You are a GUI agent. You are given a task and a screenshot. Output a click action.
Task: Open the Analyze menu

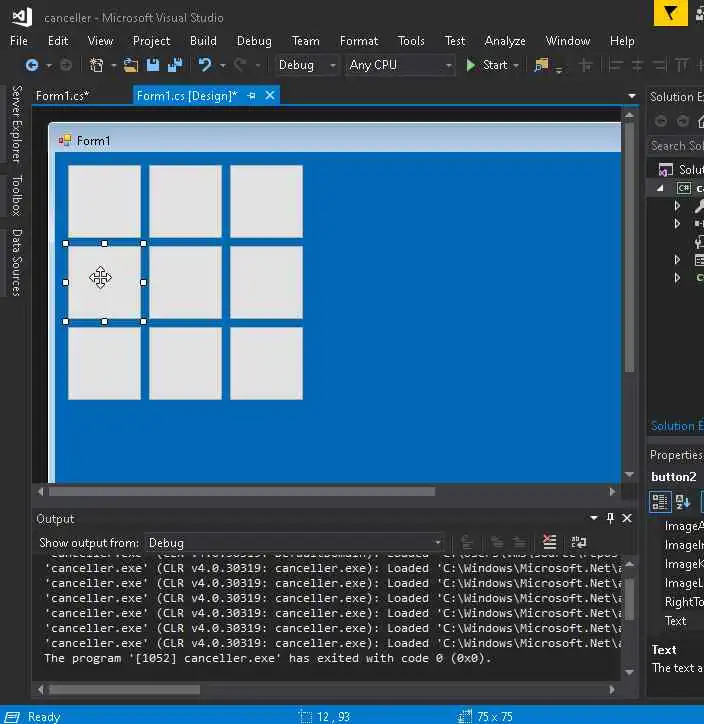(505, 41)
